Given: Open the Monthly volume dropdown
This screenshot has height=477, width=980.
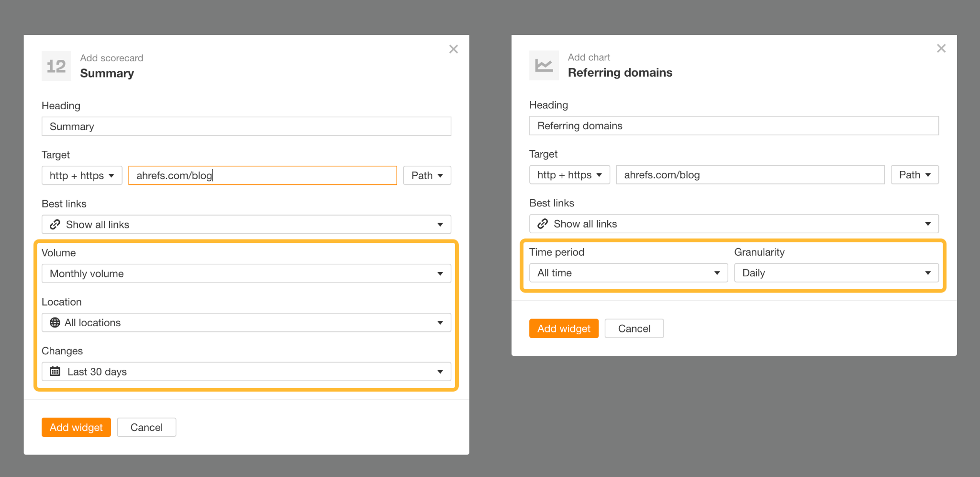Looking at the screenshot, I should (246, 273).
